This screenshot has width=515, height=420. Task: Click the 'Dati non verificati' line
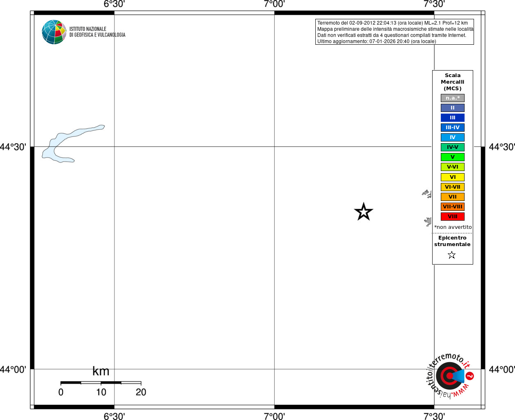click(392, 35)
